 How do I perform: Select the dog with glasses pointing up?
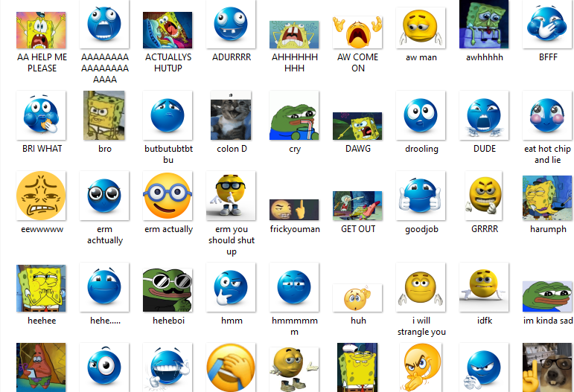pyautogui.click(x=547, y=367)
